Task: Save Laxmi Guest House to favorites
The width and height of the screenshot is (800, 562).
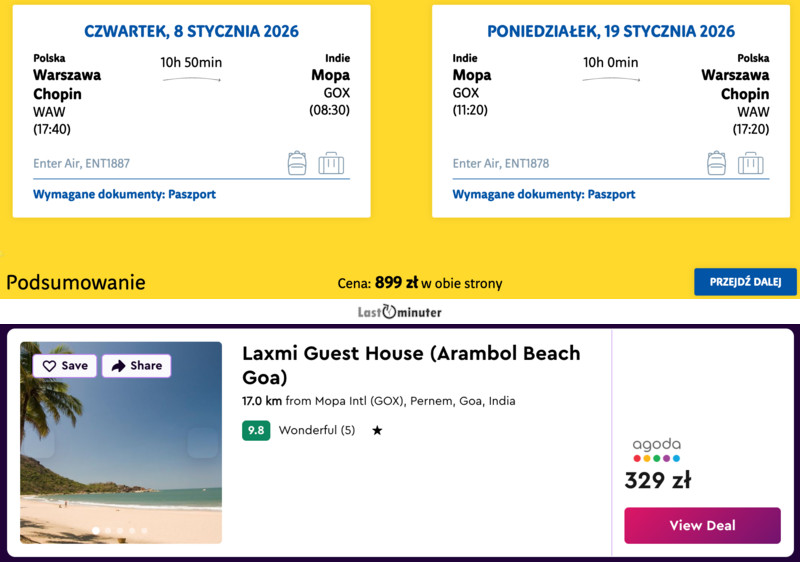Action: [x=65, y=366]
